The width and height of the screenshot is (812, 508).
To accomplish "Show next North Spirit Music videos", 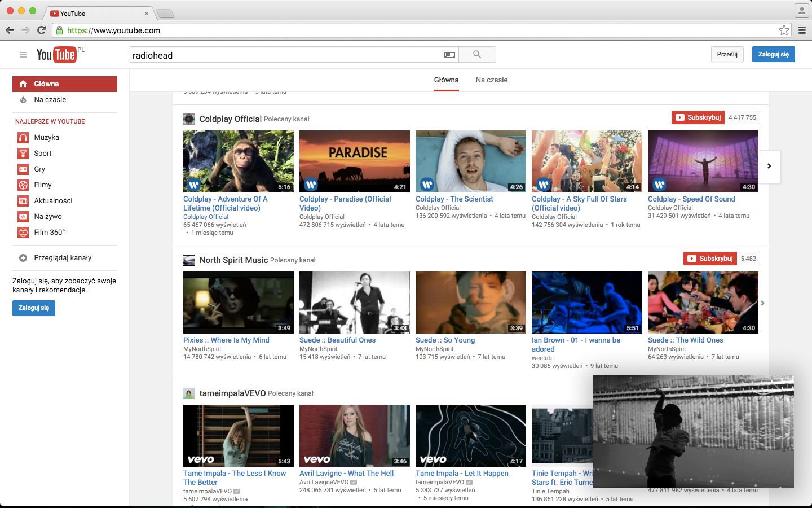I will [762, 303].
